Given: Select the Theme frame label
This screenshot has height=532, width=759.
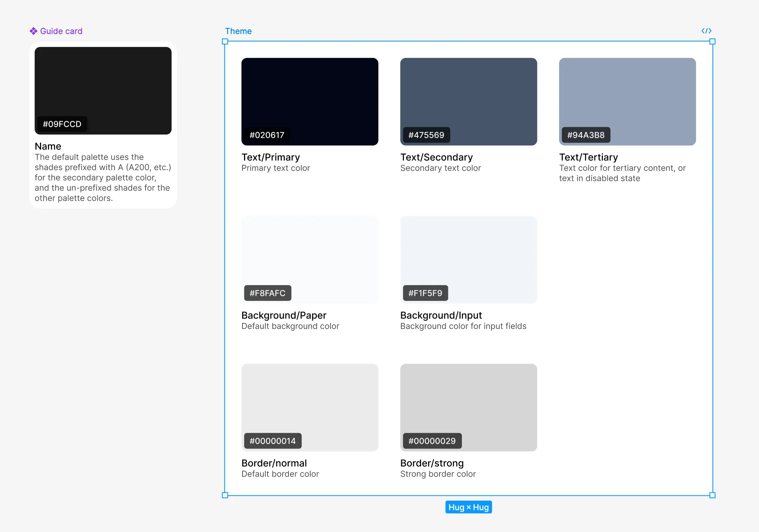Looking at the screenshot, I should [238, 31].
